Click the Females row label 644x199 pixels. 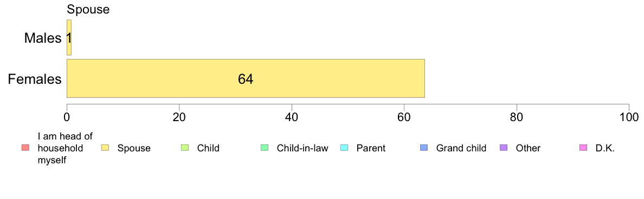coord(35,79)
